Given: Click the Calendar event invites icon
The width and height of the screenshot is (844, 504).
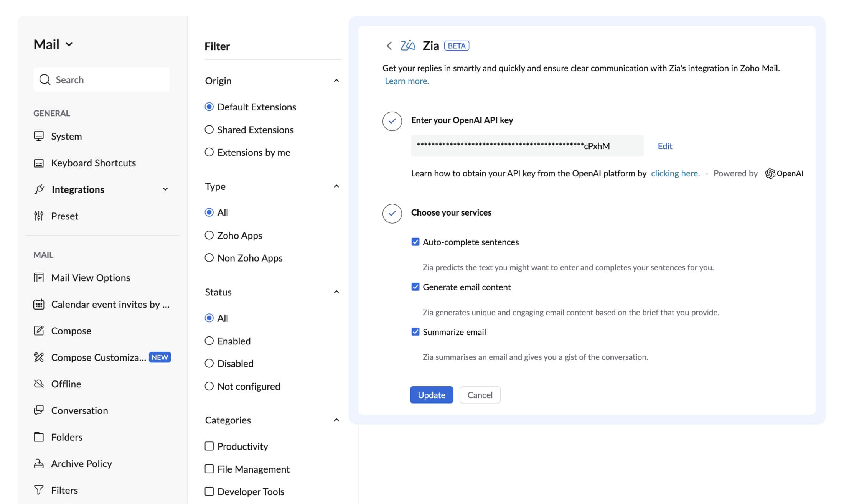Looking at the screenshot, I should pyautogui.click(x=39, y=304).
